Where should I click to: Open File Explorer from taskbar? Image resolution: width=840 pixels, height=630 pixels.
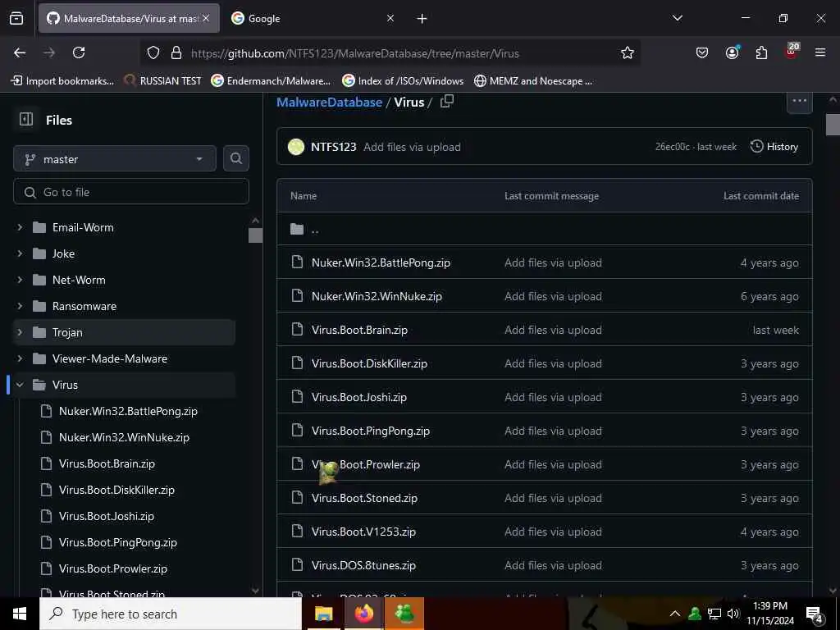(x=323, y=614)
